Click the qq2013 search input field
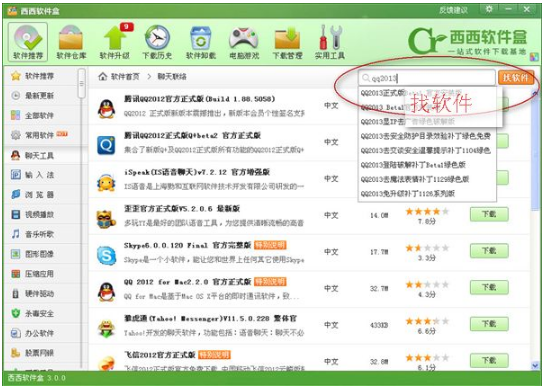The height and width of the screenshot is (388, 544). [x=427, y=78]
